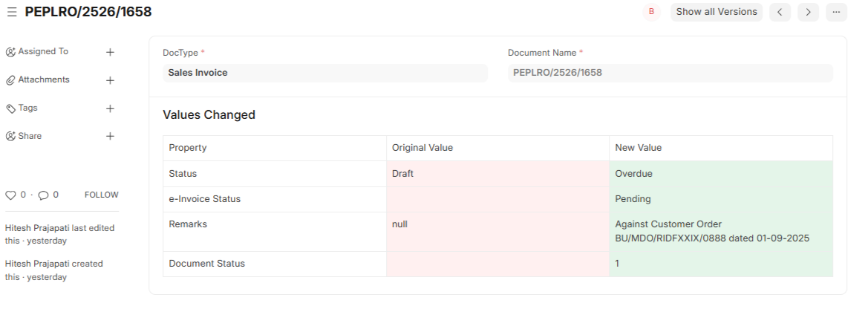This screenshot has height=309, width=868.
Task: Click the DocType field showing Sales Invoice
Action: (325, 73)
